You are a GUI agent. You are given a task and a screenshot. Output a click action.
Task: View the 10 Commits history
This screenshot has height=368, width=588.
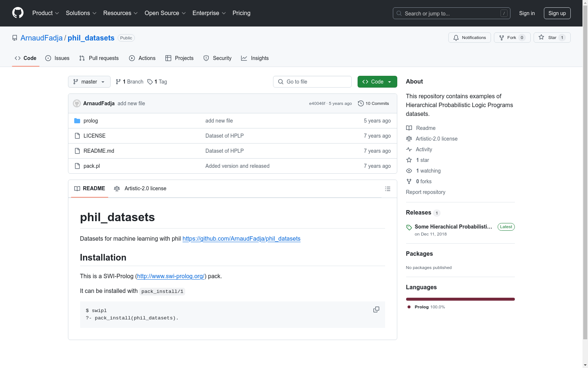coord(373,103)
